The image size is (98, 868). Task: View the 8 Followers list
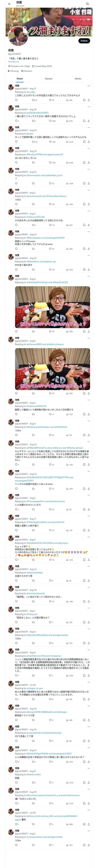(27, 71)
